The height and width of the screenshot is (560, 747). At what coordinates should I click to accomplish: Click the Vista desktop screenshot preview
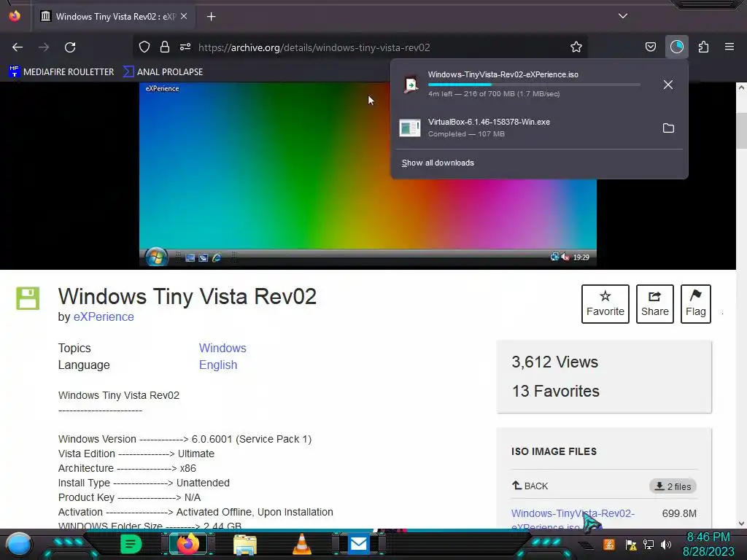pyautogui.click(x=368, y=174)
